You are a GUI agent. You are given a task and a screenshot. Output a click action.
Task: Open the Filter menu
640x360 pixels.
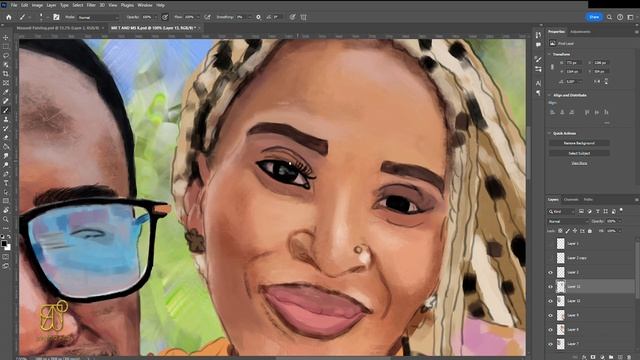[x=91, y=5]
